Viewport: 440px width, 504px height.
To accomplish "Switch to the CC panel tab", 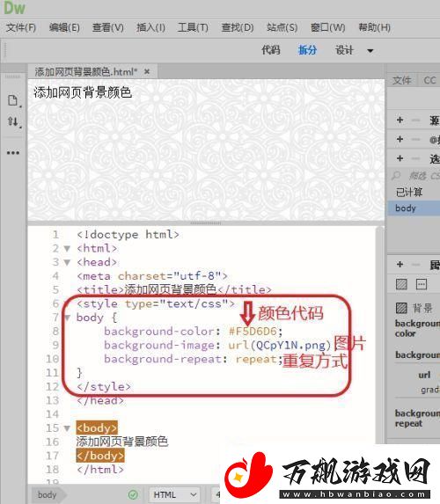I will tap(429, 80).
